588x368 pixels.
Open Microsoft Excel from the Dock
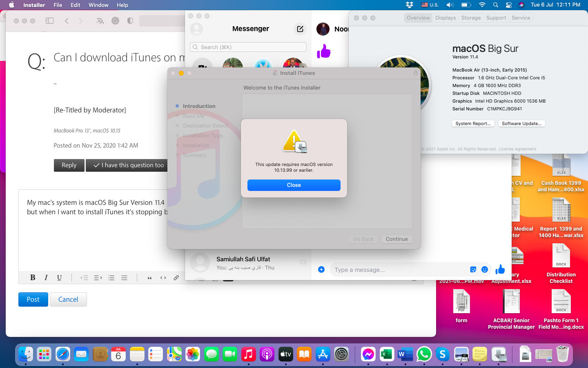387,354
